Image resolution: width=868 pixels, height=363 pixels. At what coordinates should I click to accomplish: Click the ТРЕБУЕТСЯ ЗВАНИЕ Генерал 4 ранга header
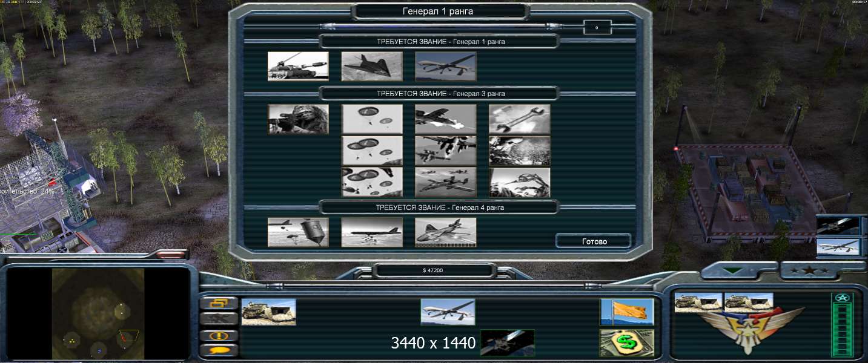(x=440, y=208)
